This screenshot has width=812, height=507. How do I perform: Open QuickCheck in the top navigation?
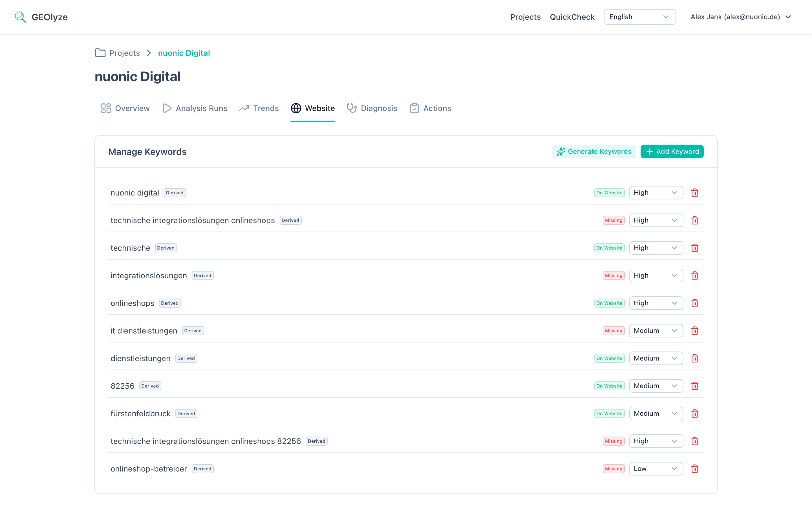572,17
